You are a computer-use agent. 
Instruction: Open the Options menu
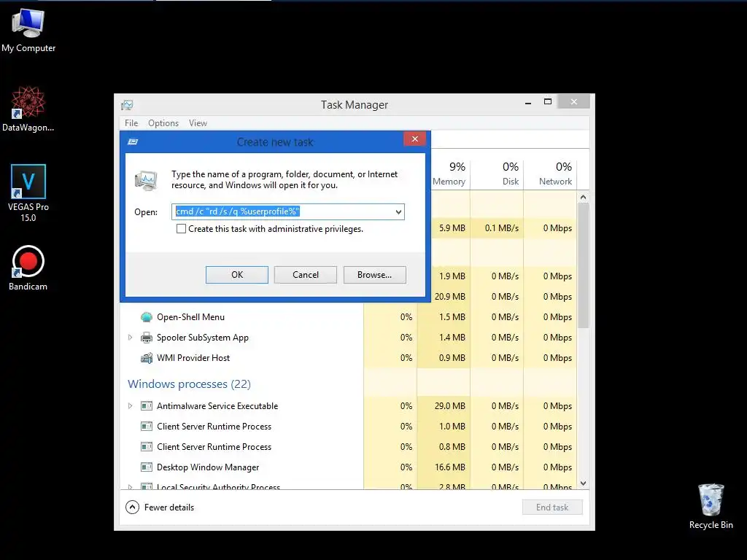tap(163, 123)
